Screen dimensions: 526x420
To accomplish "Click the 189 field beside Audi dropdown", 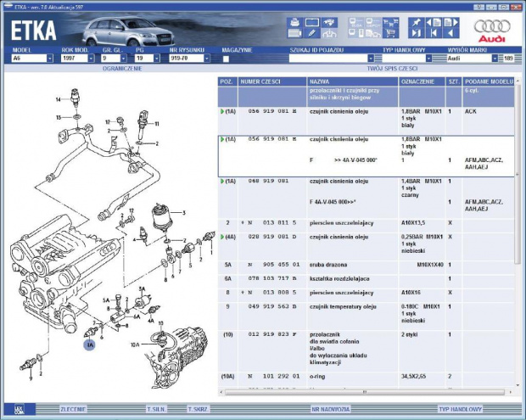I will pos(508,59).
